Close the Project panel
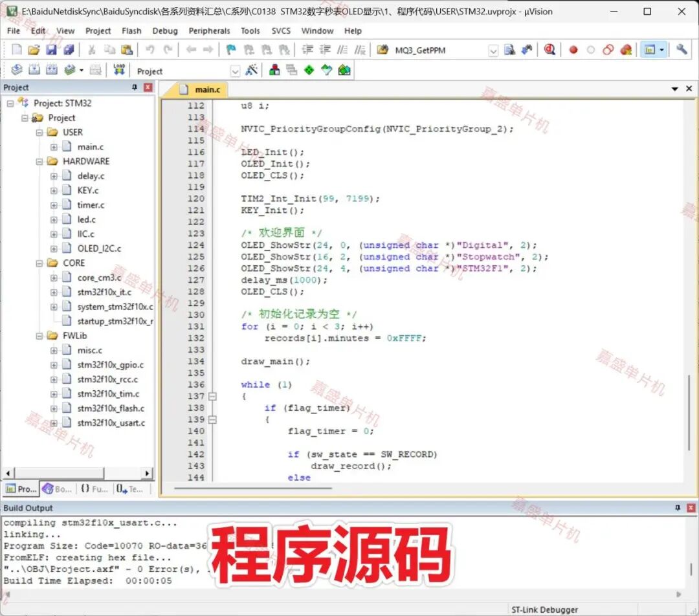Screen dimensions: 699x616 pos(148,87)
